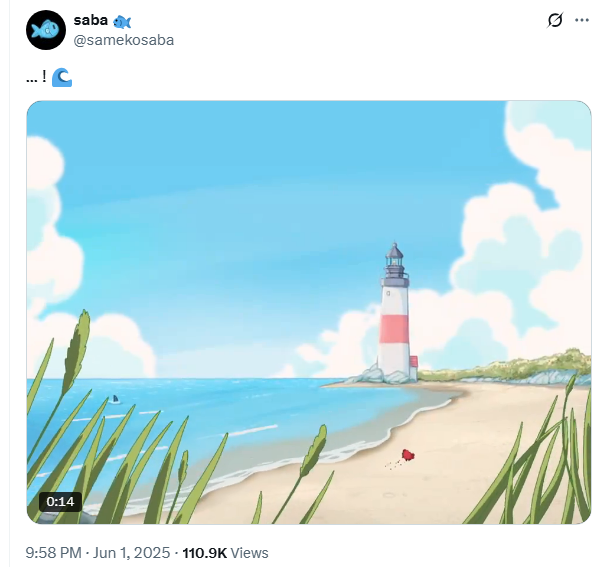Click the tweet's ellipsis-exclamation text
The width and height of the screenshot is (603, 567).
(36, 77)
